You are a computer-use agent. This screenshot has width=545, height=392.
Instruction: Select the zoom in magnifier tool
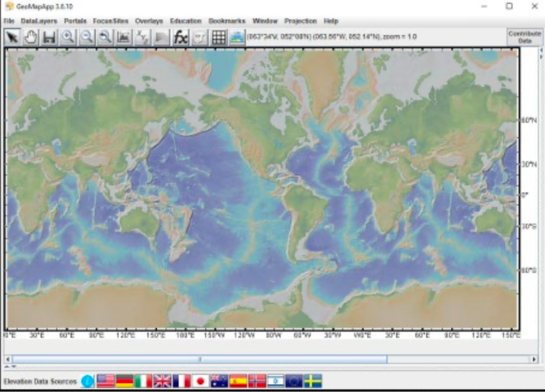point(67,36)
